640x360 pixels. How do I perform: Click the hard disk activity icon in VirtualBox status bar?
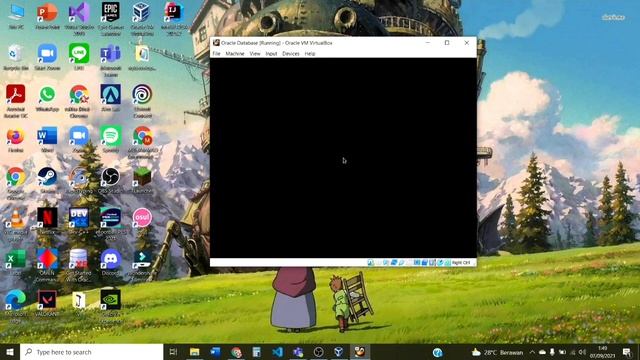[x=370, y=262]
